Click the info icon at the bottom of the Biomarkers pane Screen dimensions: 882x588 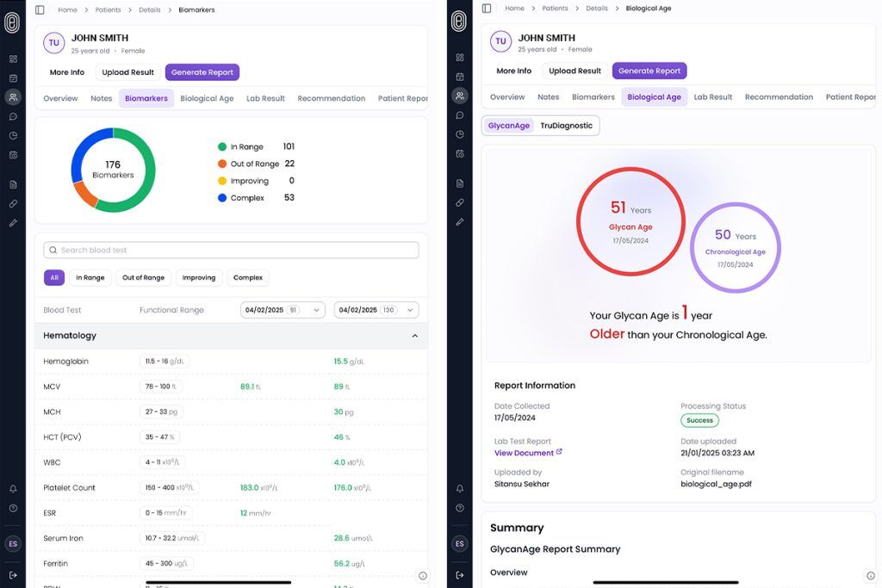click(423, 576)
